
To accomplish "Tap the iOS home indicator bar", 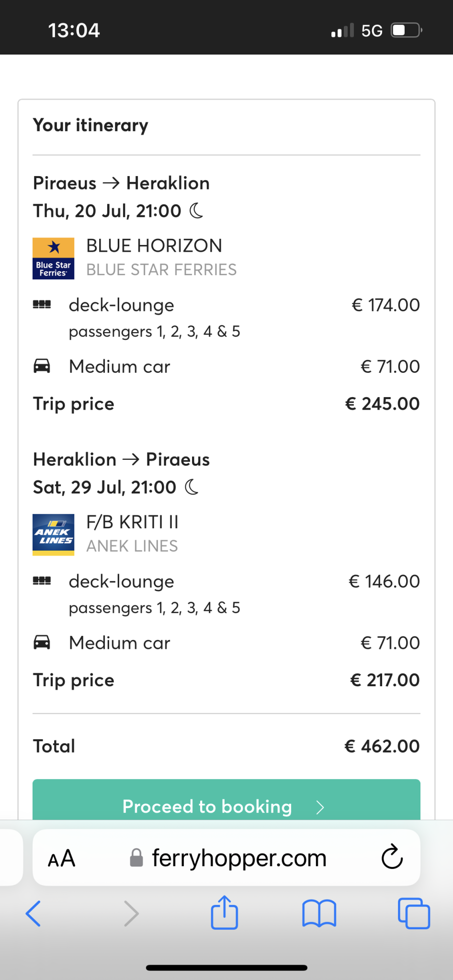I will (x=226, y=968).
